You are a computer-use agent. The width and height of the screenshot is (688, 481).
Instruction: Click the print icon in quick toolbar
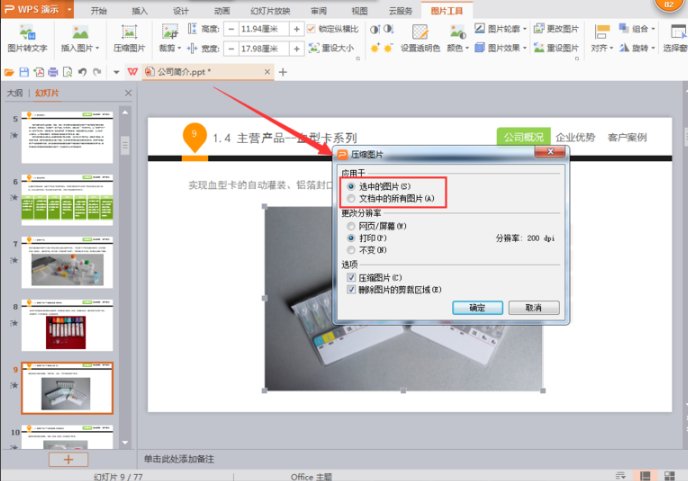tap(53, 72)
